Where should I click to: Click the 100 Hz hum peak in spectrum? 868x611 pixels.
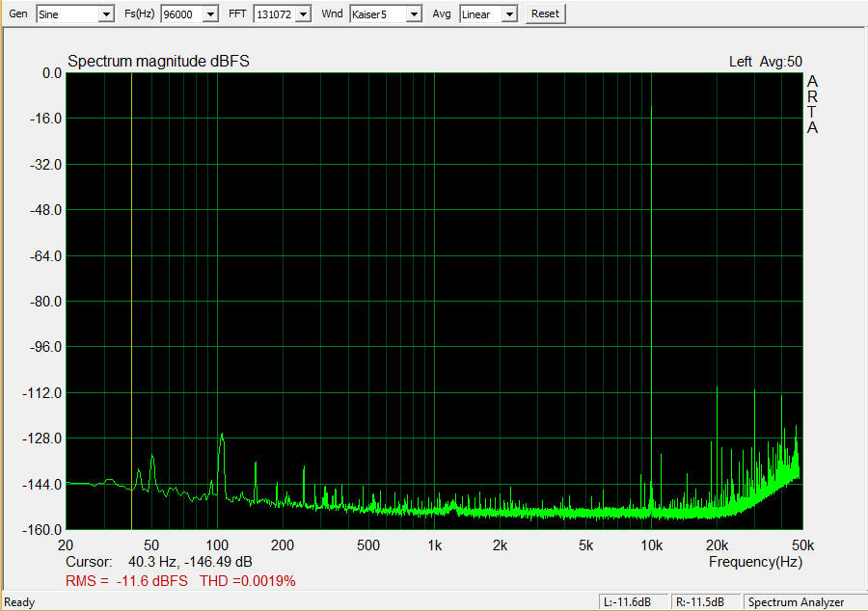(222, 465)
